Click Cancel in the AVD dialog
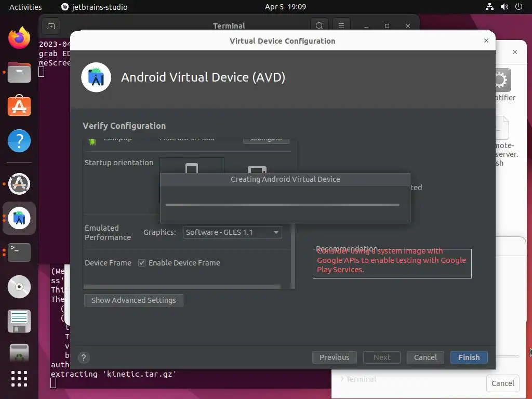The height and width of the screenshot is (399, 532). (425, 357)
